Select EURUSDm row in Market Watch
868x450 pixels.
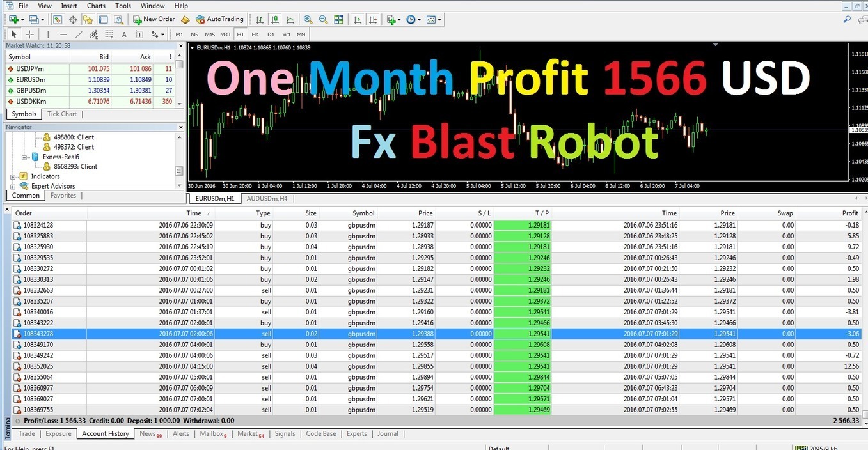31,80
